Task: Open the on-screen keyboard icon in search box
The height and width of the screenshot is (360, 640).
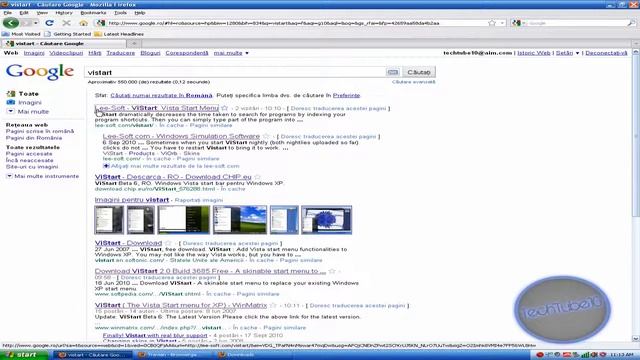Action: (x=393, y=72)
